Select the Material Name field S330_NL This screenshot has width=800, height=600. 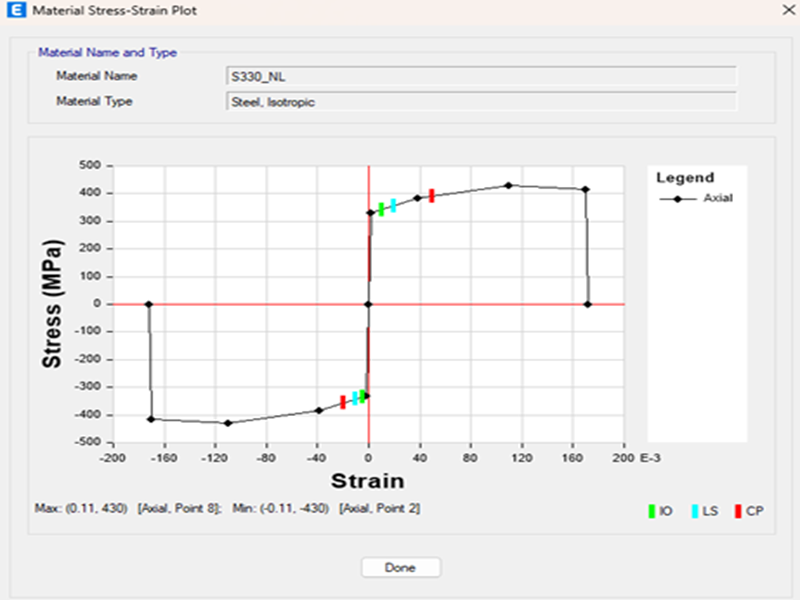tap(482, 76)
